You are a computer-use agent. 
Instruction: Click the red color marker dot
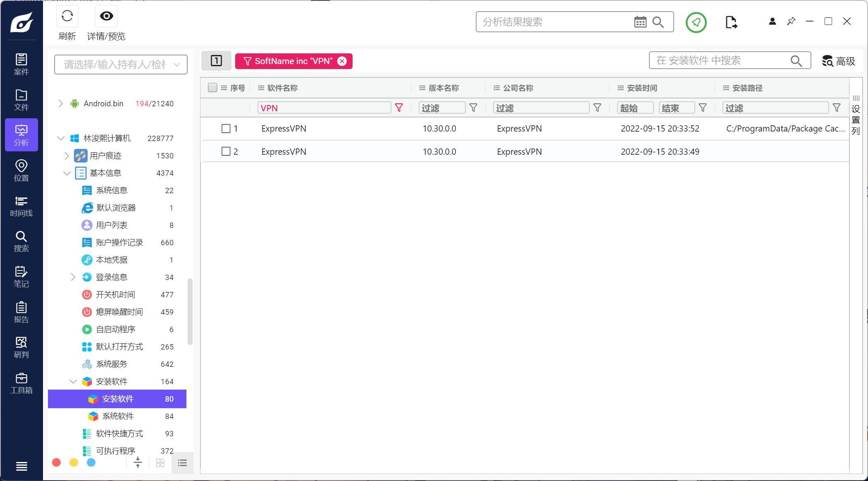[x=57, y=462]
